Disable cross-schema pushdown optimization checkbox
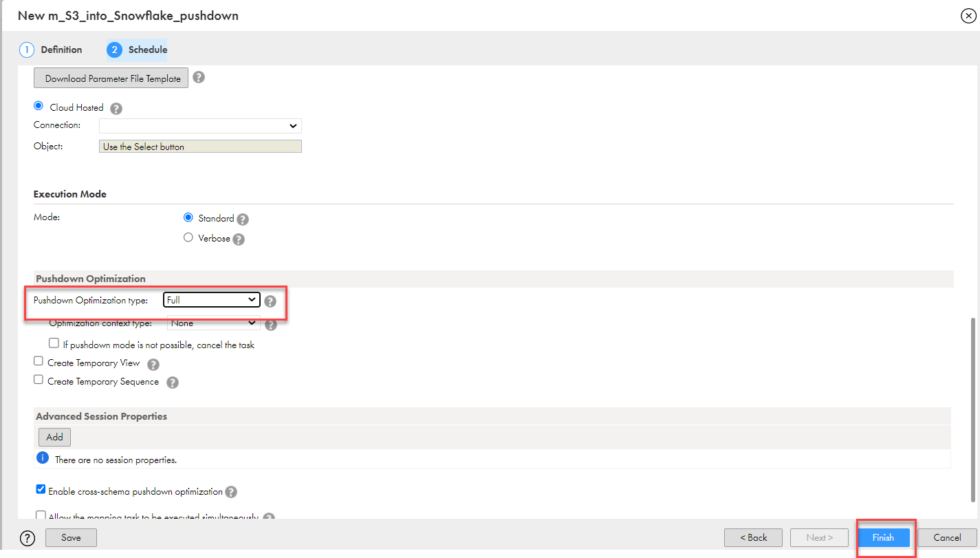The height and width of the screenshot is (558, 980). point(41,491)
